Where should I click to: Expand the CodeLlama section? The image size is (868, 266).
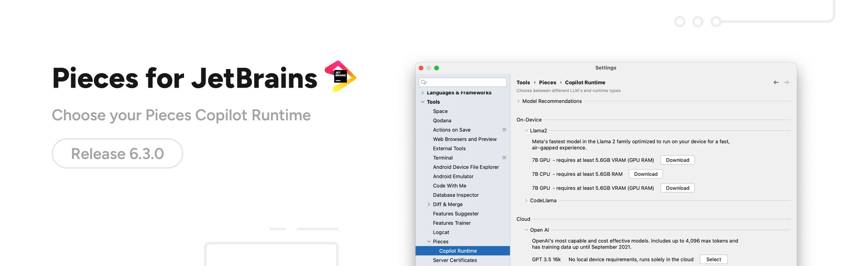click(x=526, y=200)
